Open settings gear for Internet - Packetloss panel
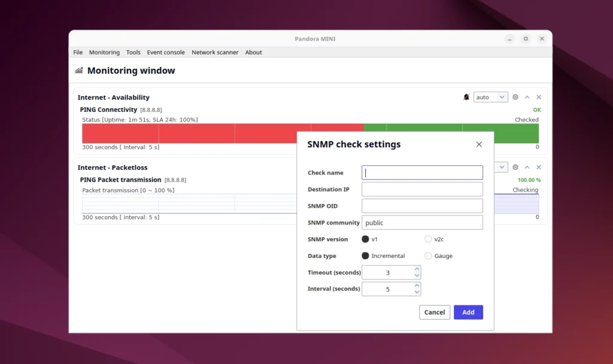 (515, 167)
